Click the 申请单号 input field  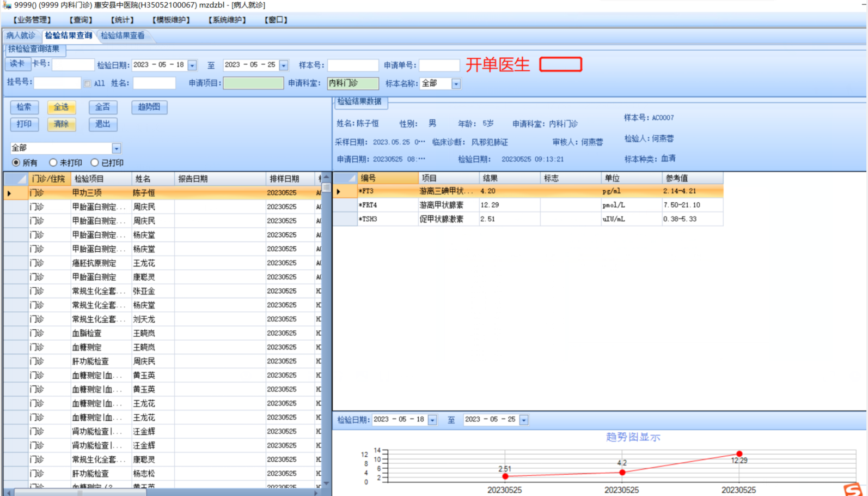439,65
